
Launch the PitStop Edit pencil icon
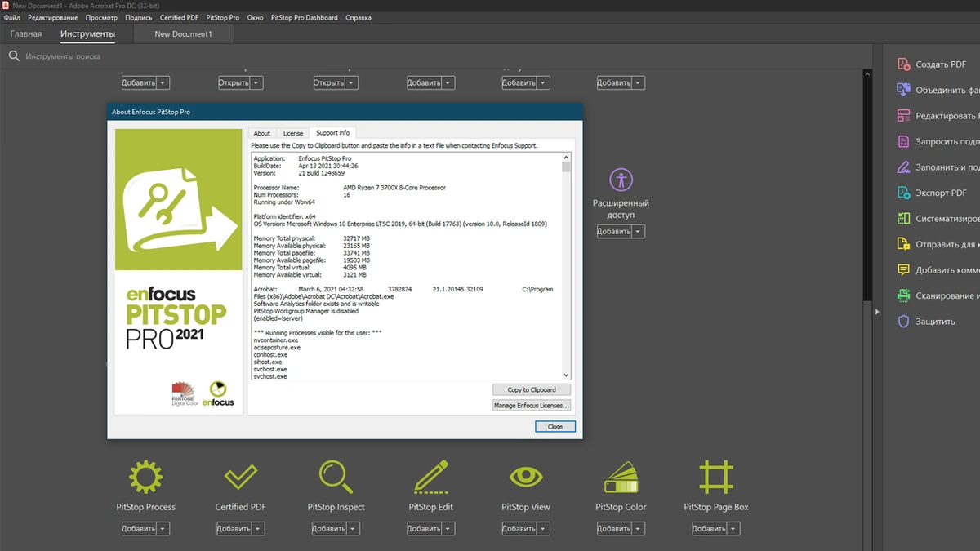pos(431,477)
